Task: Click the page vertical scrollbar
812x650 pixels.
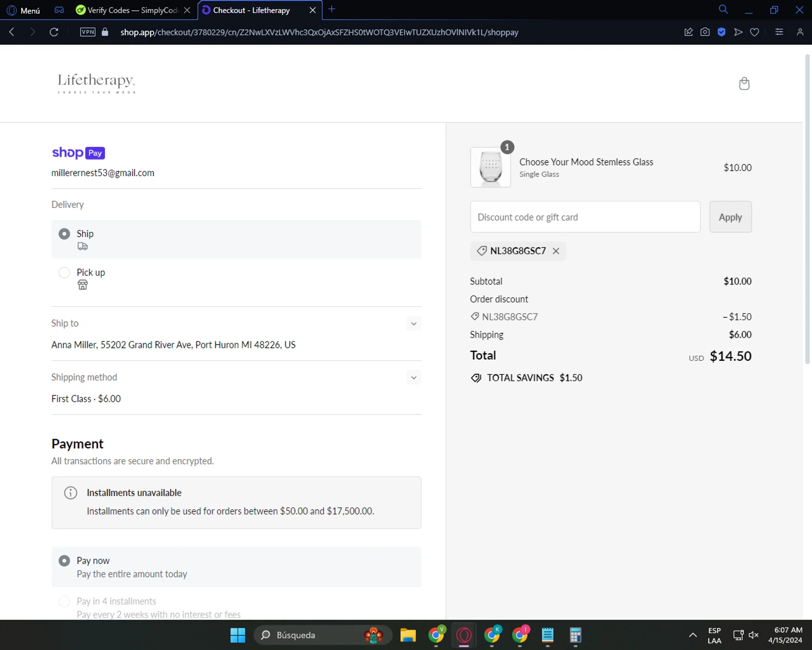Action: [807, 209]
